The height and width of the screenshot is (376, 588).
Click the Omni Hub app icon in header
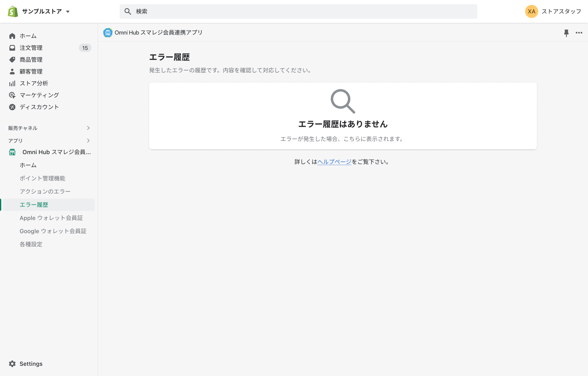(108, 33)
